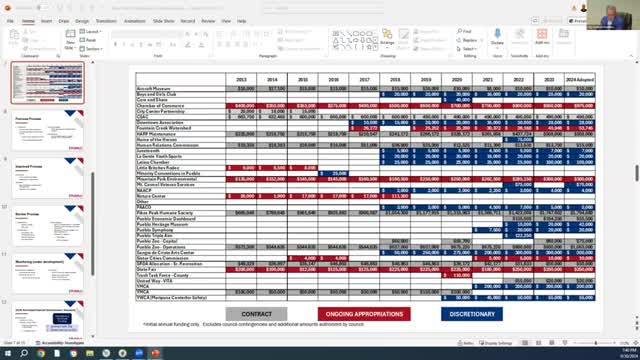Screen dimensions: 640x360
Task: Switch to Normal view in status bar
Action: pos(525,343)
